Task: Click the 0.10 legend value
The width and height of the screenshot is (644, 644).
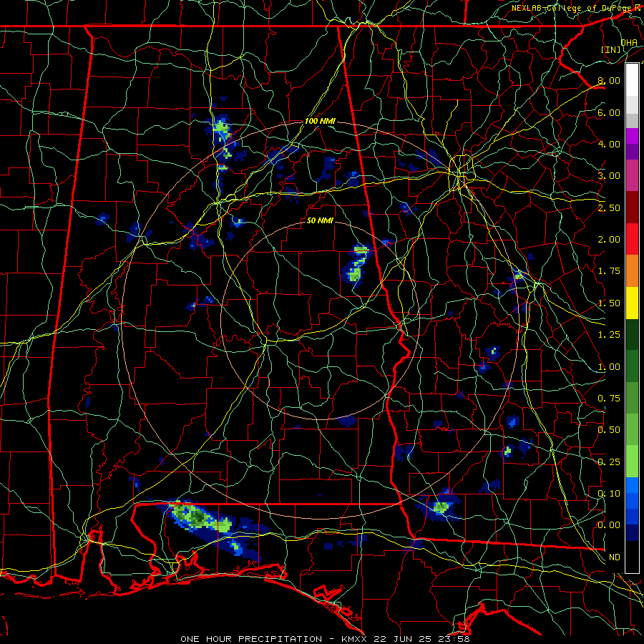Action: coord(609,494)
